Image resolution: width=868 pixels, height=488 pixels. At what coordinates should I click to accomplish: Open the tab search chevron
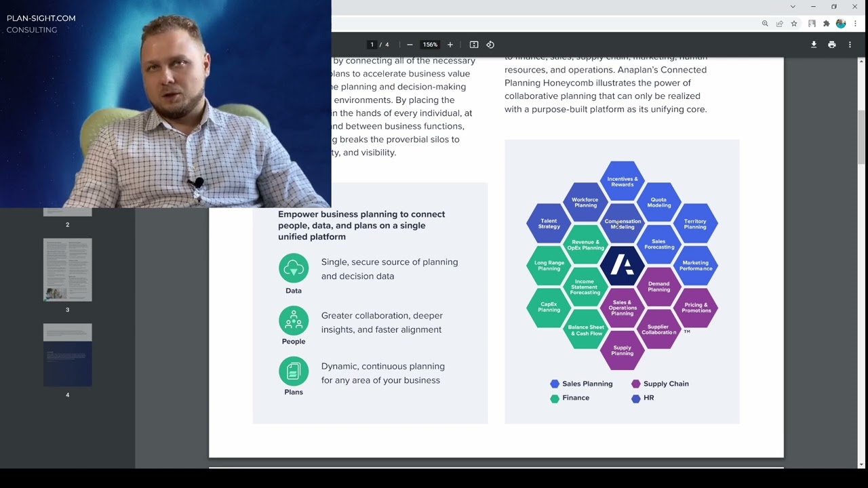point(793,7)
